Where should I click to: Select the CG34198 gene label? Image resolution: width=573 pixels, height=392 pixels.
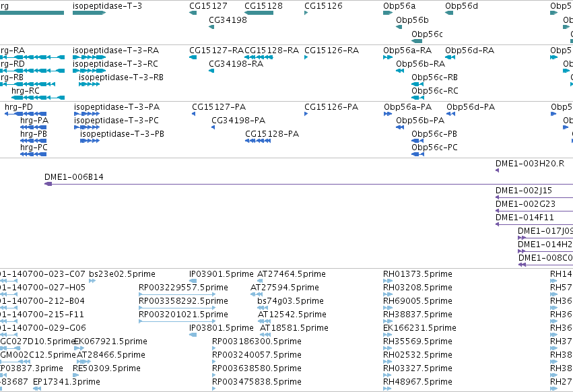228,20
